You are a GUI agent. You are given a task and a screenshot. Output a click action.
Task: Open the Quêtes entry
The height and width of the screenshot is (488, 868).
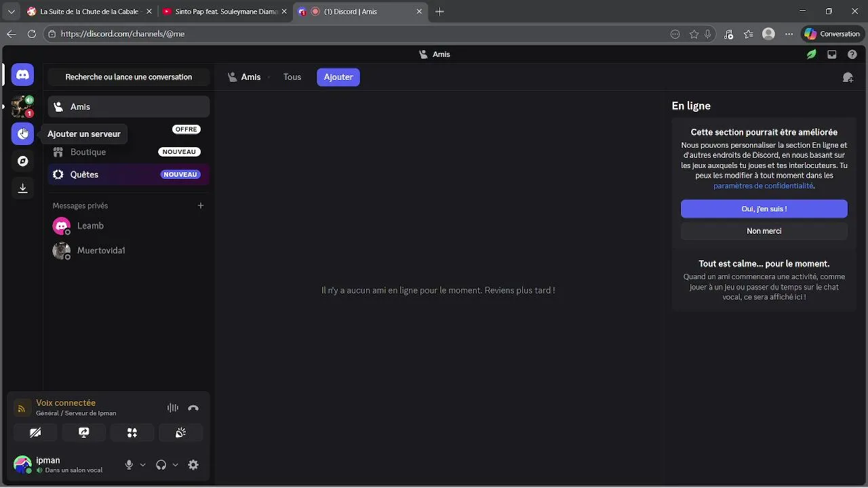[x=129, y=174]
